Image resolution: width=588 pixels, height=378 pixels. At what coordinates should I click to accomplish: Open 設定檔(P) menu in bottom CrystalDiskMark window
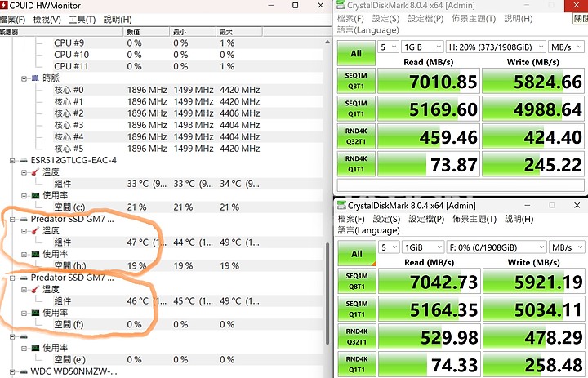coord(426,219)
